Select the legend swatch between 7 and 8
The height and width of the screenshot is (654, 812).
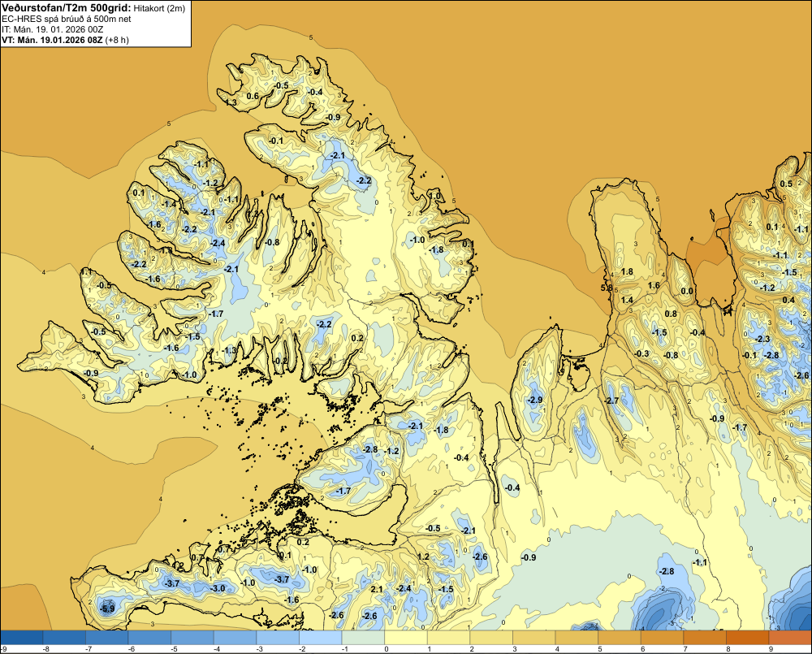pos(705,638)
